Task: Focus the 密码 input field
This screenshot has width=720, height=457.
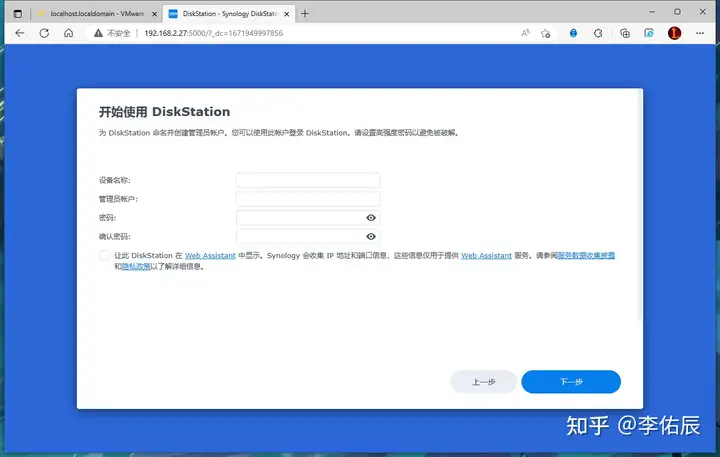Action: tap(308, 218)
